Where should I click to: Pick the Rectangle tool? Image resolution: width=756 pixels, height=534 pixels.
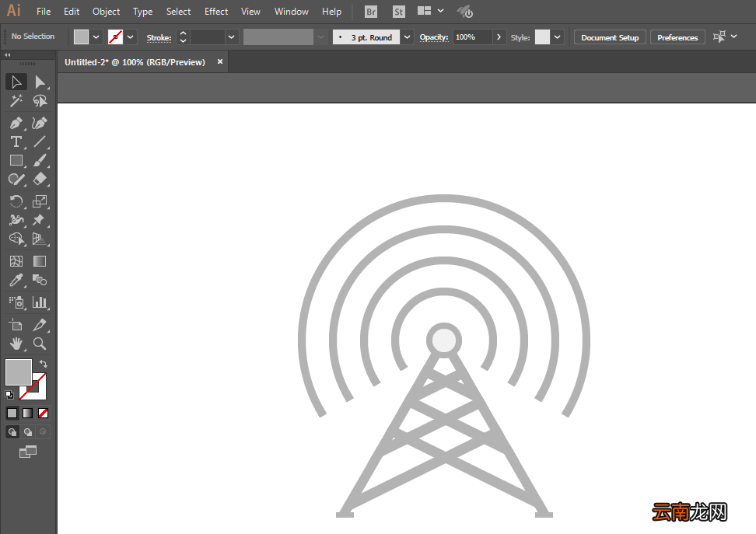click(x=16, y=160)
